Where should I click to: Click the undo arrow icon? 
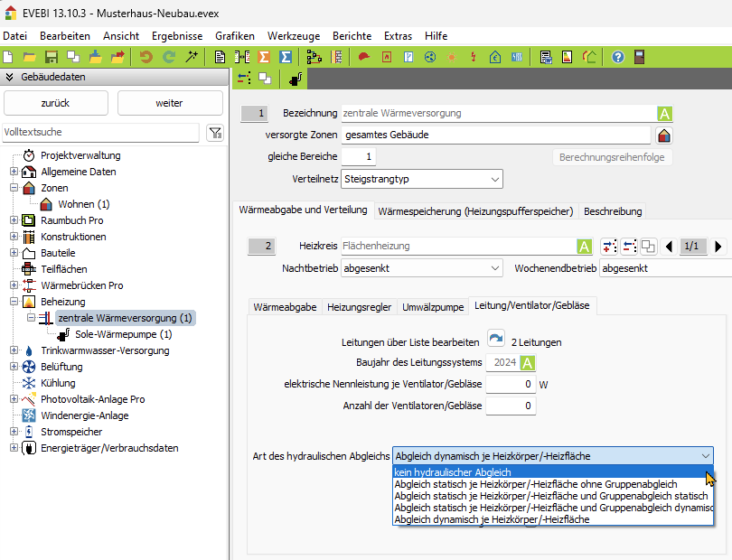click(146, 57)
